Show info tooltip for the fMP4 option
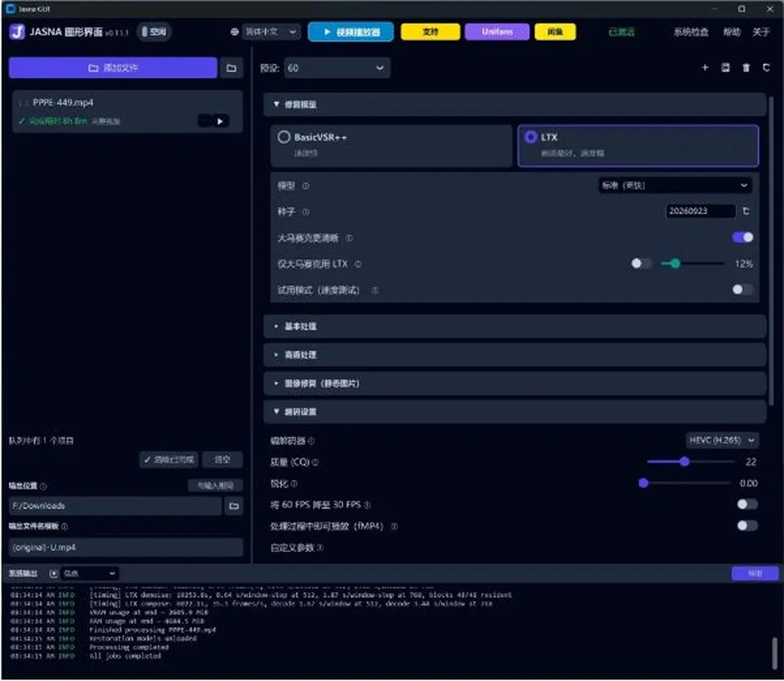The height and width of the screenshot is (681, 784). tap(394, 527)
